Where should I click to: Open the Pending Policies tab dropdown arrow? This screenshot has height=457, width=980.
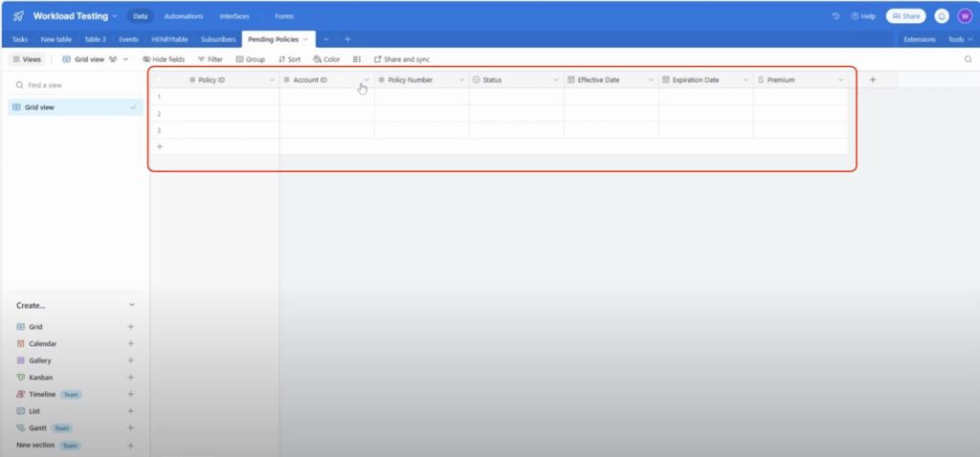click(305, 39)
